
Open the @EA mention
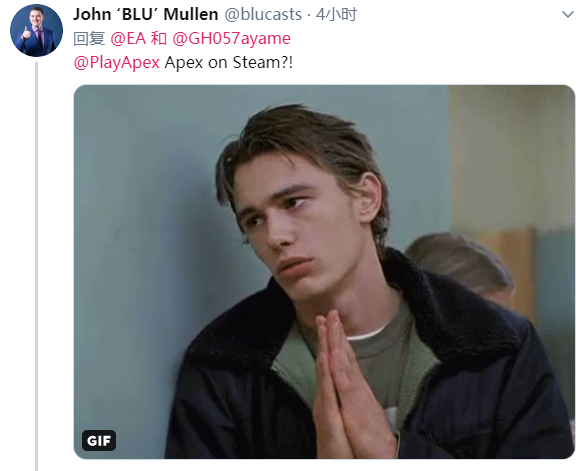tap(128, 38)
